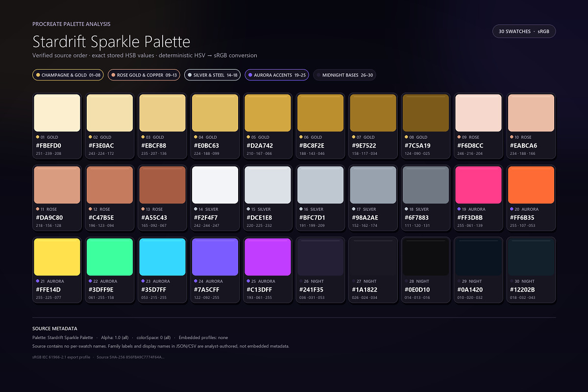Viewport: 588px width, 392px height.
Task: Click the colorSpace: 0 (all) metadata
Action: (x=154, y=338)
